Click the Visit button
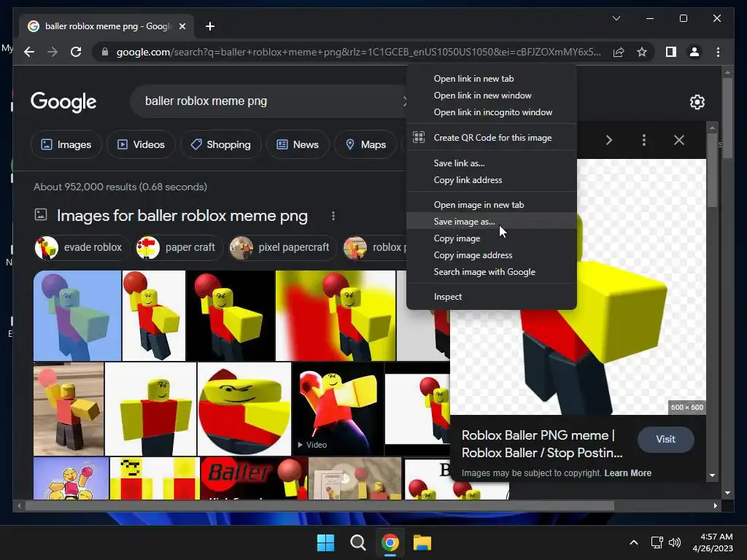Image resolution: width=747 pixels, height=560 pixels. pos(665,440)
